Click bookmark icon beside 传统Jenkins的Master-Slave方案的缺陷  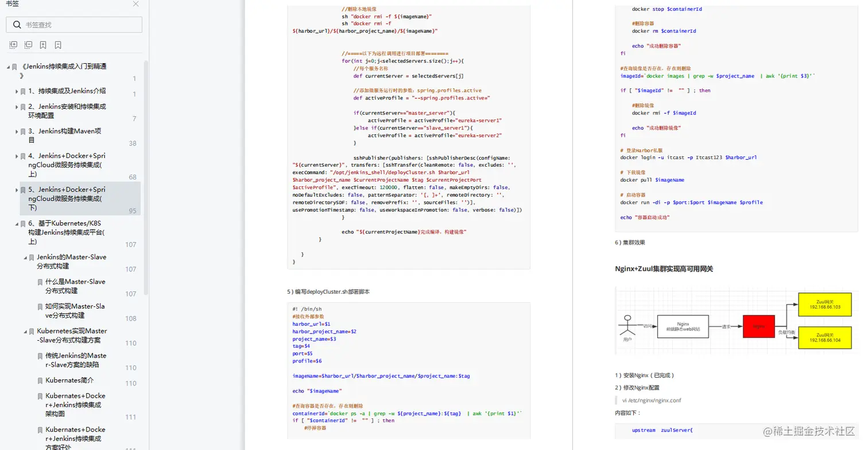40,356
